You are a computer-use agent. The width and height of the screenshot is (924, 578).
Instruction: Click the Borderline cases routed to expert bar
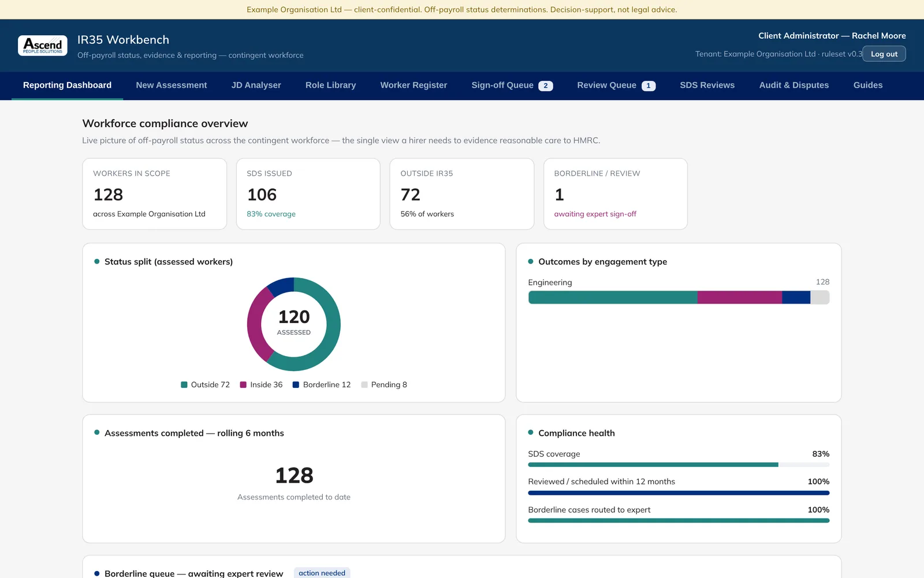tap(679, 521)
